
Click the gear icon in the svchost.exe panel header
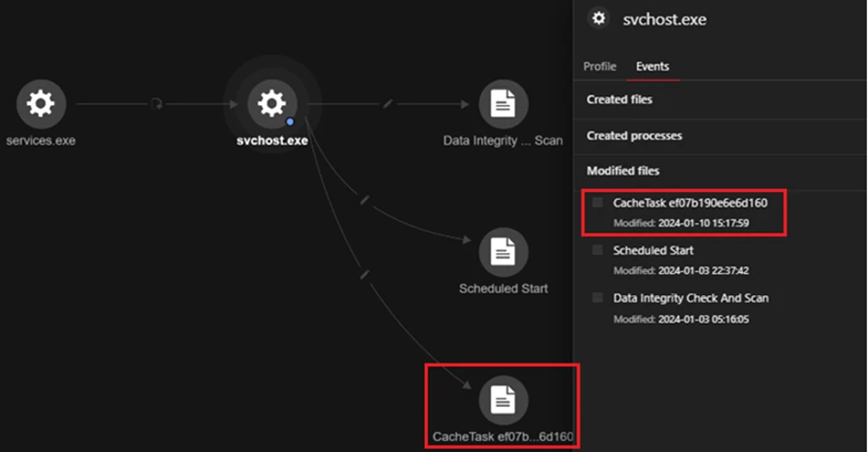click(599, 18)
